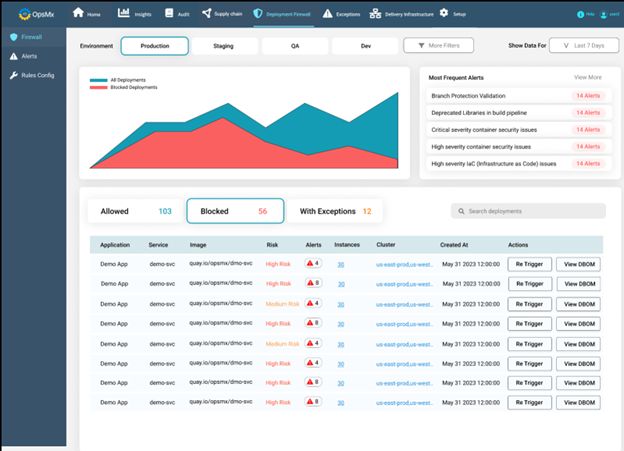Viewport: 624px width, 451px height.
Task: Open Last 7 Days date range dropdown
Action: (584, 45)
